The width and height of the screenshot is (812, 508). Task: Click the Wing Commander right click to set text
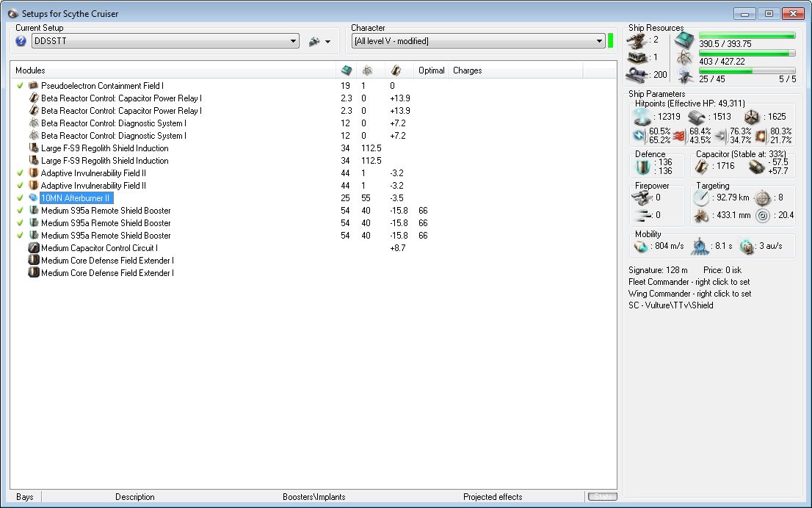click(x=689, y=294)
